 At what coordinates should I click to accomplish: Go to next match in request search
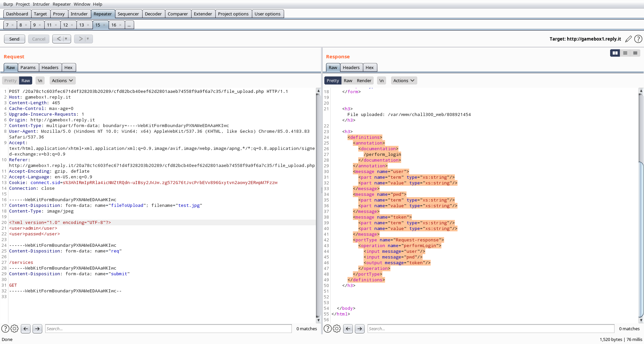coord(37,329)
